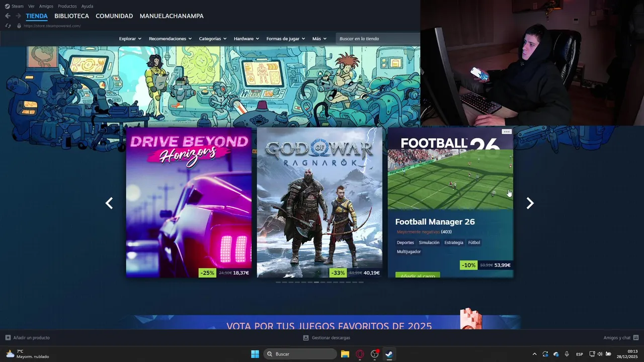The image size is (644, 362).
Task: Expand the Formas de jugar dropdown
Action: point(286,39)
